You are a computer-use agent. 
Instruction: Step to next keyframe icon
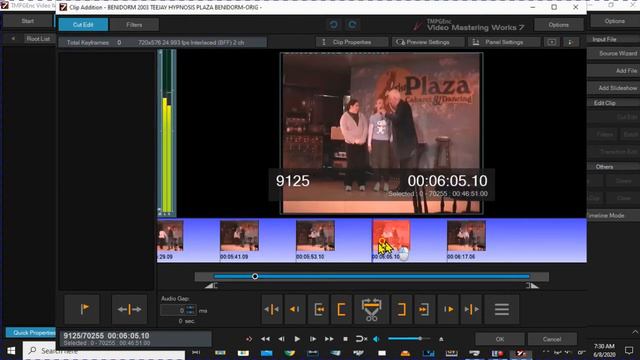pos(448,309)
